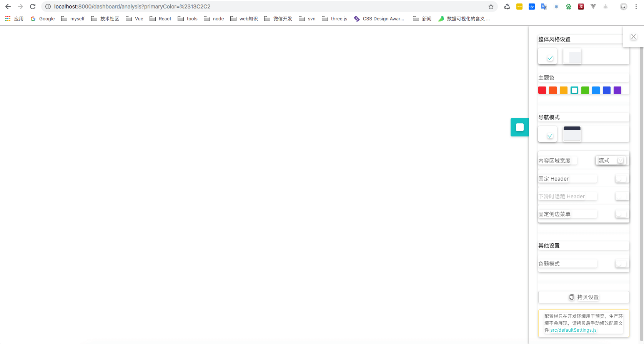Click the 其他设置 heading

[549, 246]
